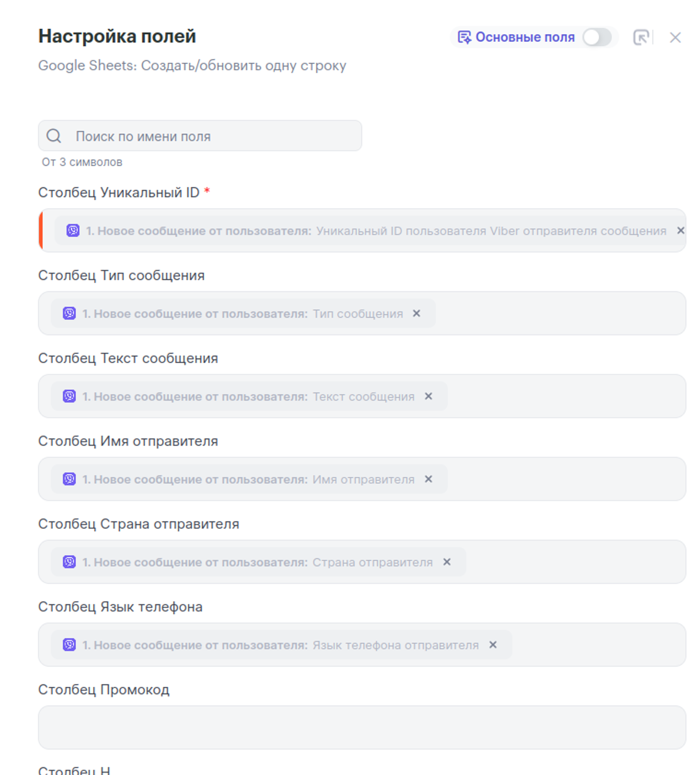700x775 pixels.
Task: Click the search magnifier icon
Action: tap(54, 136)
